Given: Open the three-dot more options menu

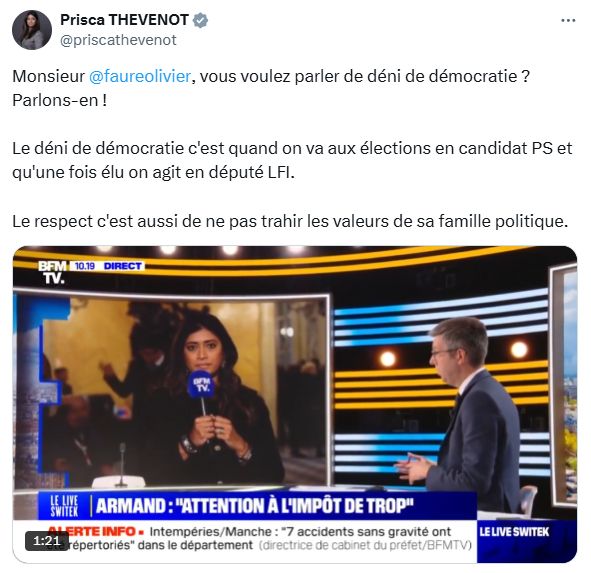Looking at the screenshot, I should 568,20.
